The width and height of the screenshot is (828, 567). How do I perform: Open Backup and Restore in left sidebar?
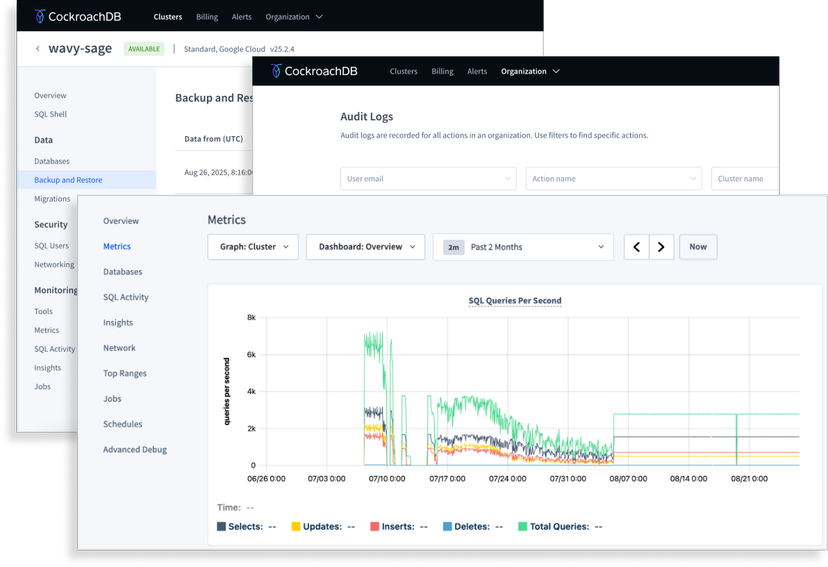[68, 180]
